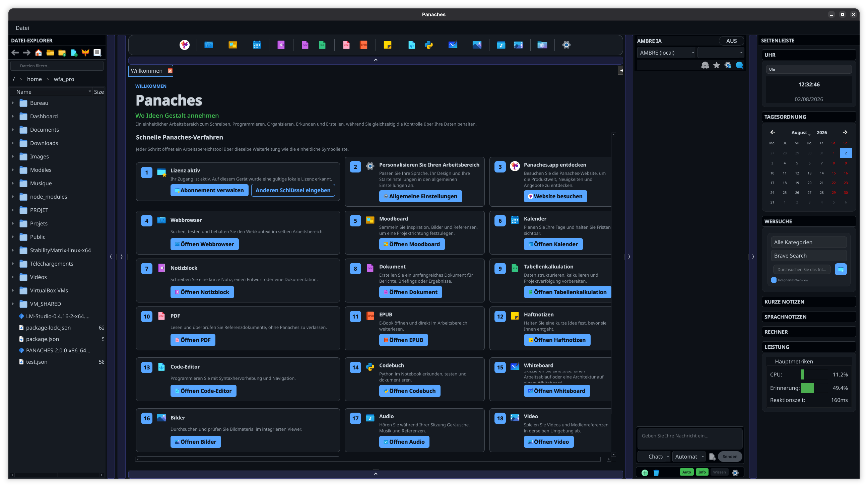Toggle Ambre IA AUS switch
868x487 pixels.
(731, 41)
